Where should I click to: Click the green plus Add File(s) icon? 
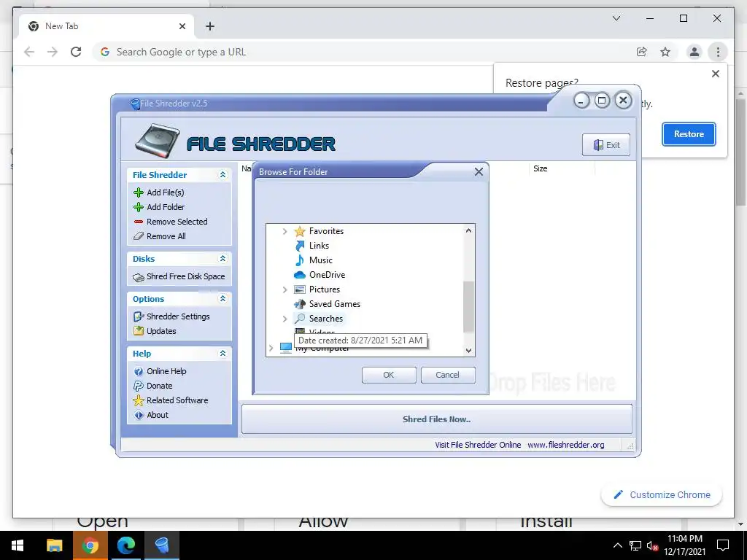tap(138, 192)
